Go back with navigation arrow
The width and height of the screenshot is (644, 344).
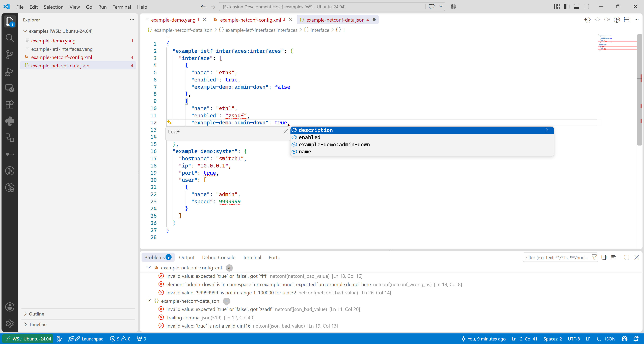[203, 7]
